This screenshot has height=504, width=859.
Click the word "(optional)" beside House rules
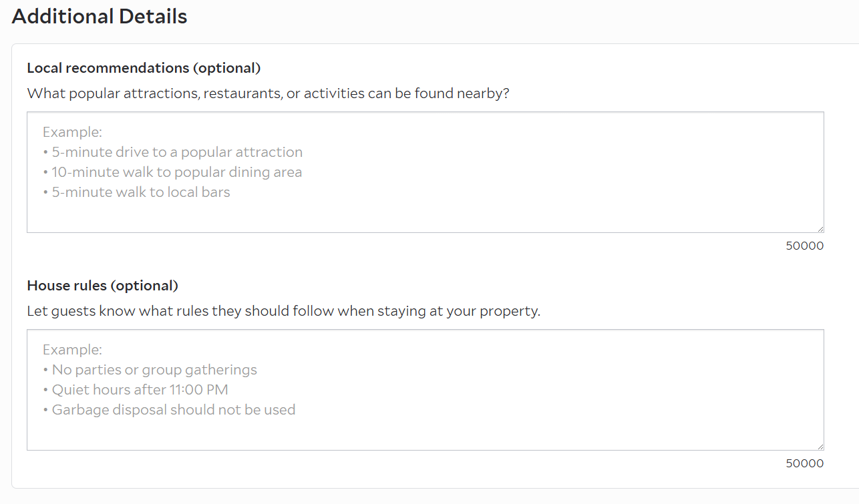(144, 286)
